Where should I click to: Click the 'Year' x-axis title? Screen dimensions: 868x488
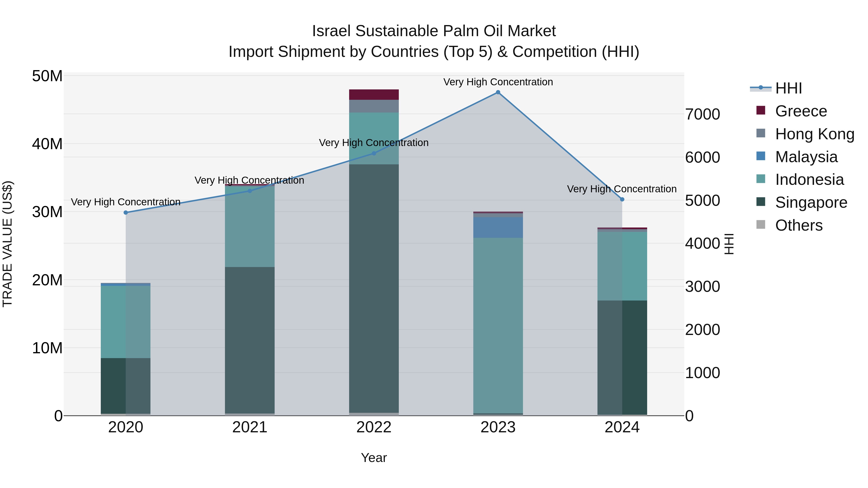pyautogui.click(x=374, y=458)
